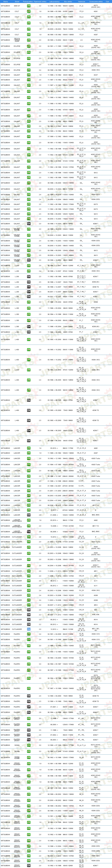
Task: Click the Lata produkcji column header
Action: click(x=54, y=2)
